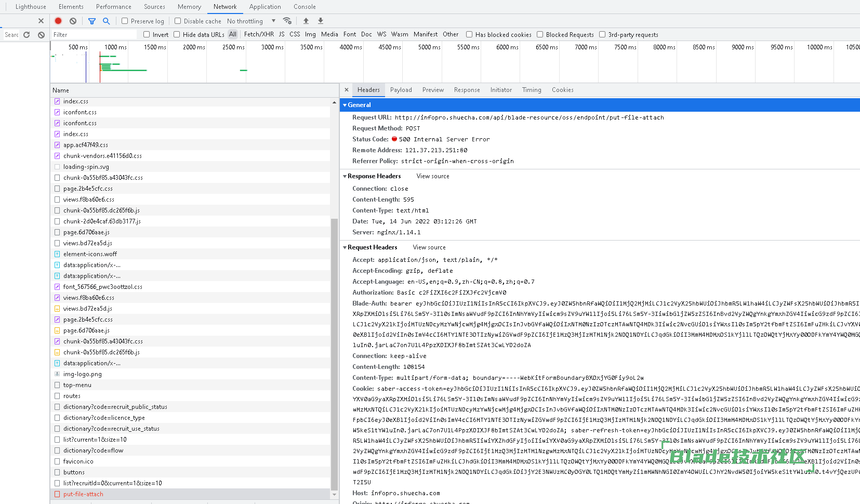Open the Console panel
Viewport: 860px width, 504px height.
(x=305, y=7)
